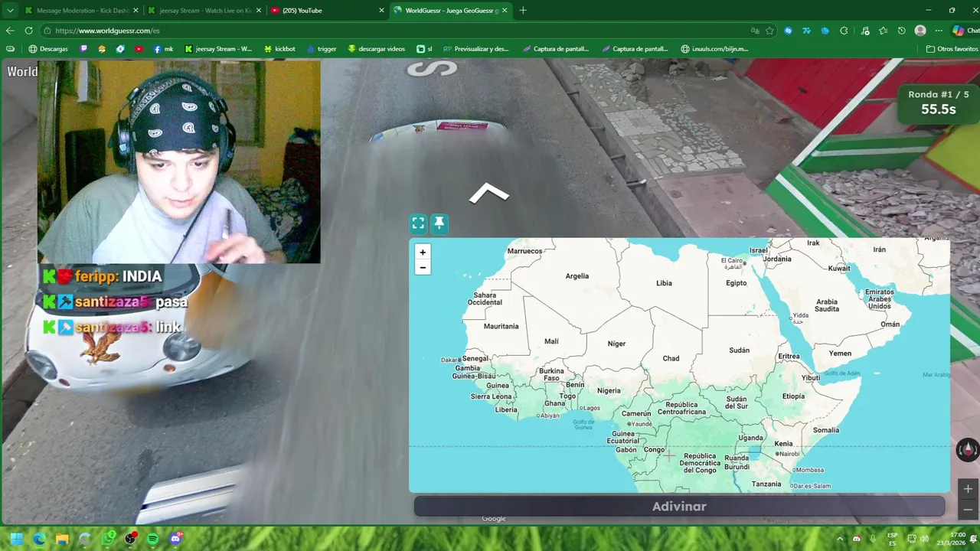Open the Descargas bookmark
This screenshot has width=980, height=551.
click(x=48, y=49)
